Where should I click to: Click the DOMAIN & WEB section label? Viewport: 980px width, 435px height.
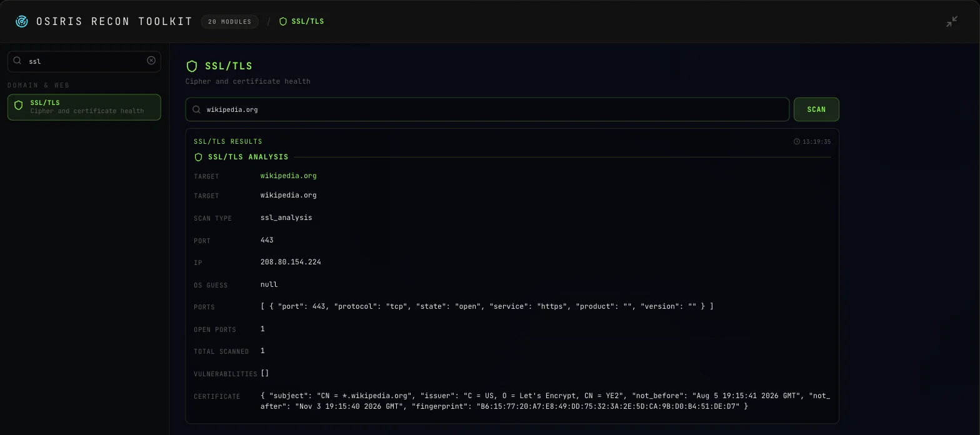point(39,85)
